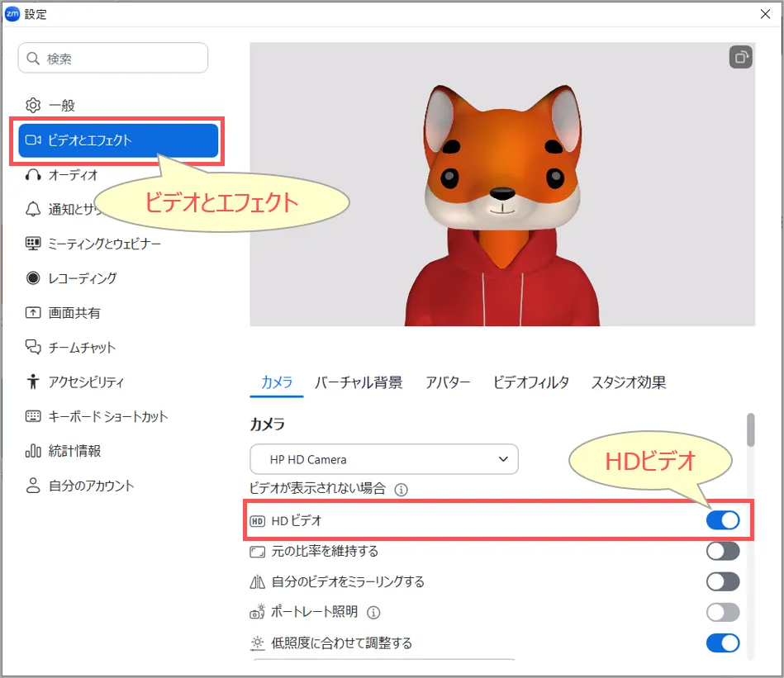The image size is (784, 678).
Task: Open Meetings and Webinars icon in sidebar
Action: click(x=33, y=244)
